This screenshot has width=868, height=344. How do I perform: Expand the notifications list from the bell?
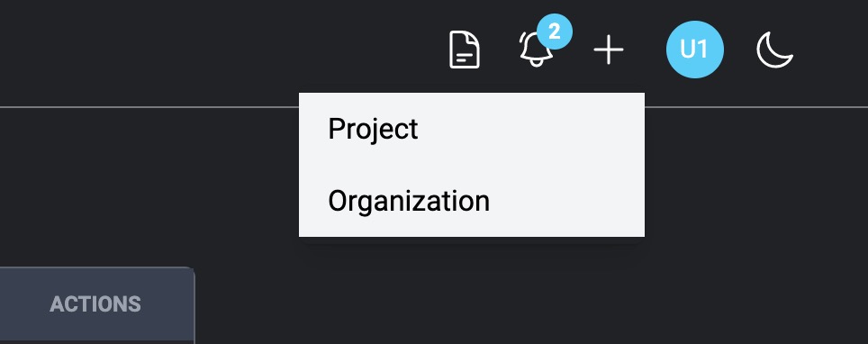click(x=536, y=49)
